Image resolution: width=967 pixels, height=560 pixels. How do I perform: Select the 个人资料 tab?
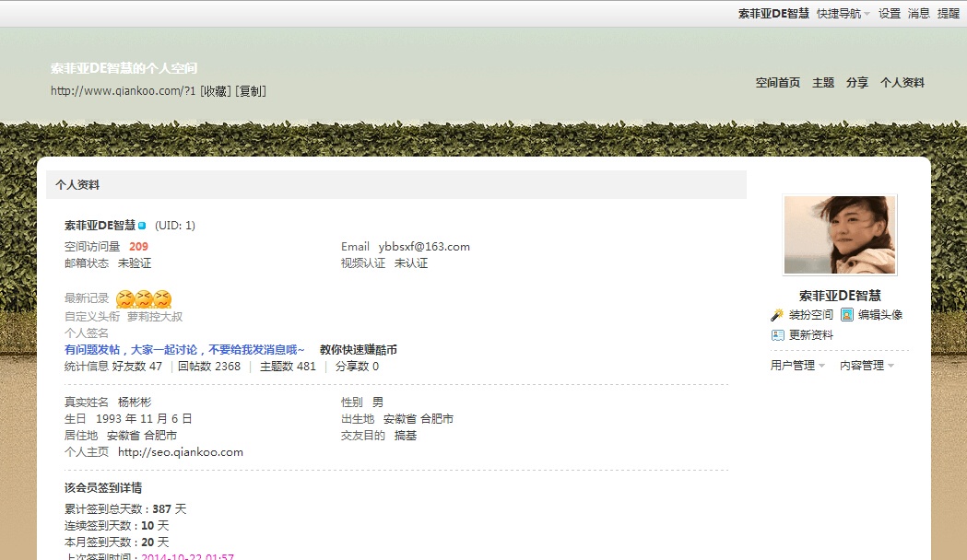902,83
